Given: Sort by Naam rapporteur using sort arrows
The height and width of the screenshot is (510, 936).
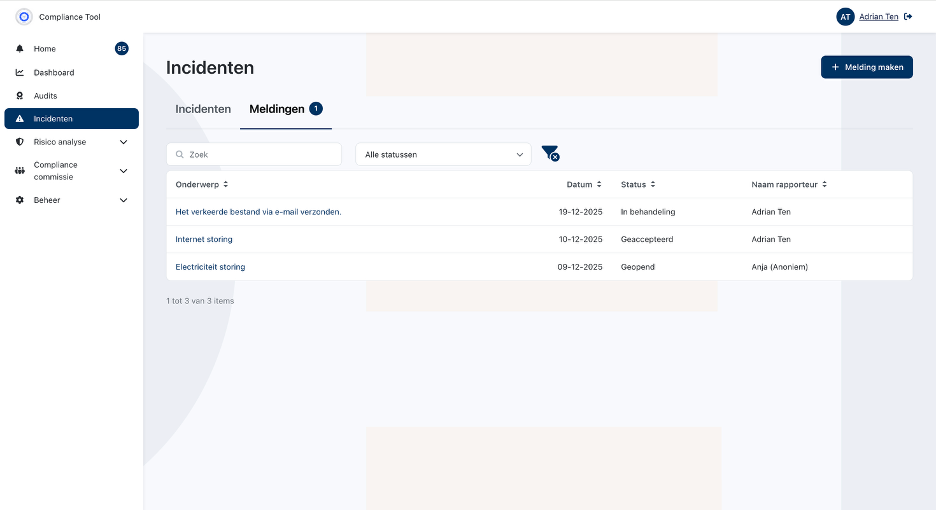Looking at the screenshot, I should tap(824, 185).
